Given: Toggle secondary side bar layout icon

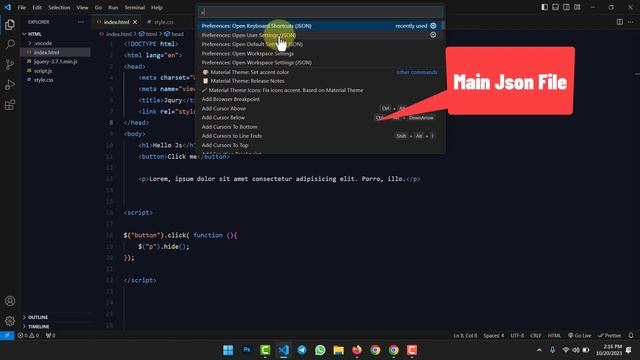Looking at the screenshot, I should [x=566, y=7].
